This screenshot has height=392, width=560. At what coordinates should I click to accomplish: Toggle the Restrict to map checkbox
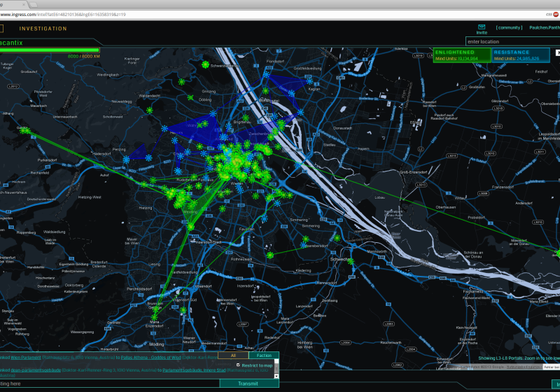[238, 365]
